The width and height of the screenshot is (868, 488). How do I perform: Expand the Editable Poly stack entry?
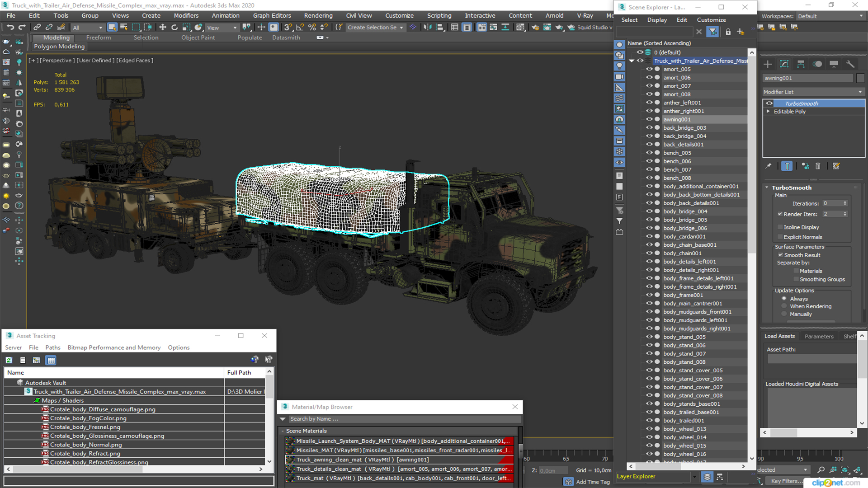(x=768, y=112)
